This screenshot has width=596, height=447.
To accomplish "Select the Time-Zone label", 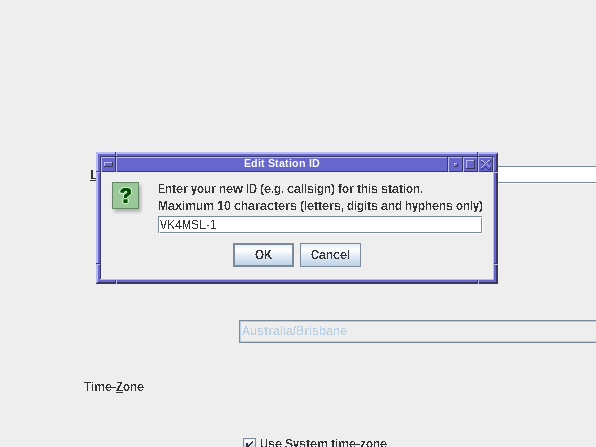I will [114, 387].
